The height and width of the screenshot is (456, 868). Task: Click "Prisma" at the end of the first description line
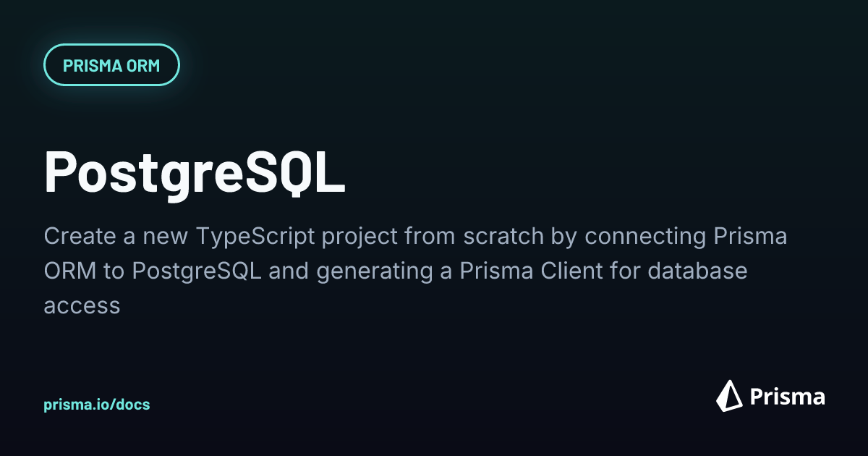752,237
